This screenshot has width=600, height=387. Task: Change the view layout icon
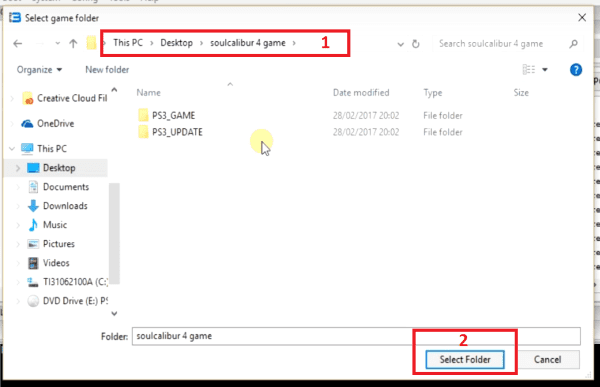point(529,70)
